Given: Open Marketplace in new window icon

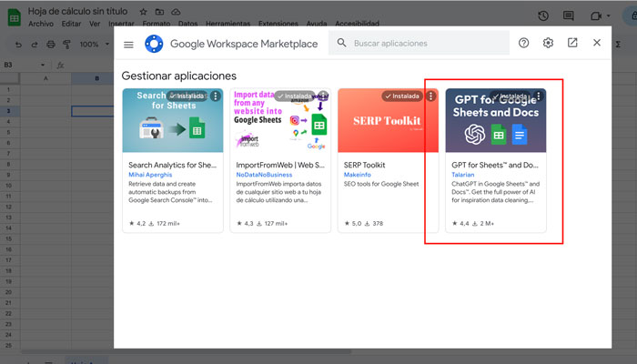Looking at the screenshot, I should 572,43.
